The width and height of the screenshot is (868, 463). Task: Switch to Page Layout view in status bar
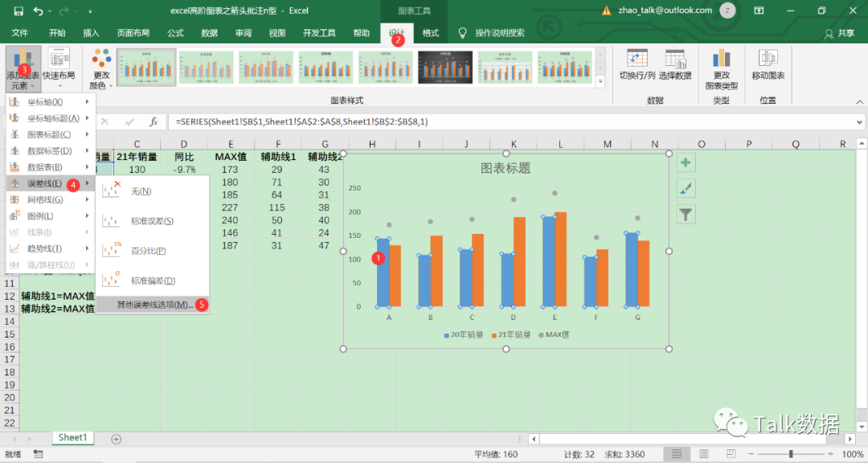pos(704,453)
